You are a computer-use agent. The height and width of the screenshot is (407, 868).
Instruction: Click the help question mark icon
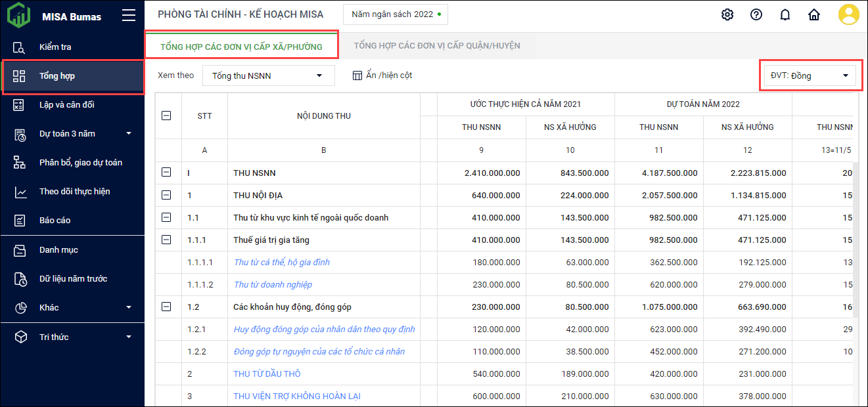(x=756, y=15)
